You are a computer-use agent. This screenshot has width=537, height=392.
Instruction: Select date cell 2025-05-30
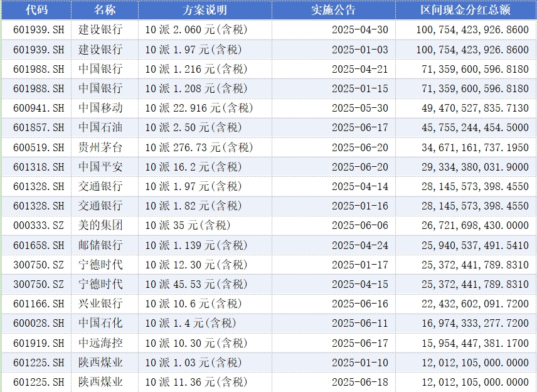point(333,108)
